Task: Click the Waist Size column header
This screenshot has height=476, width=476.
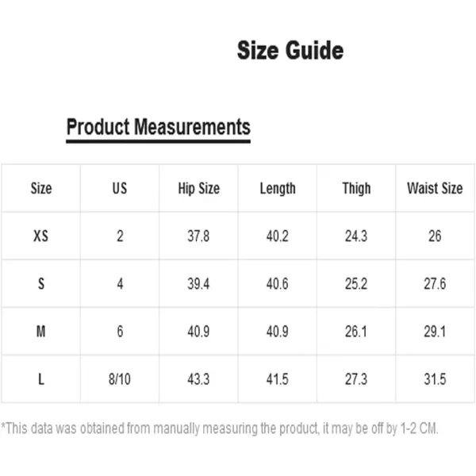Action: [435, 189]
